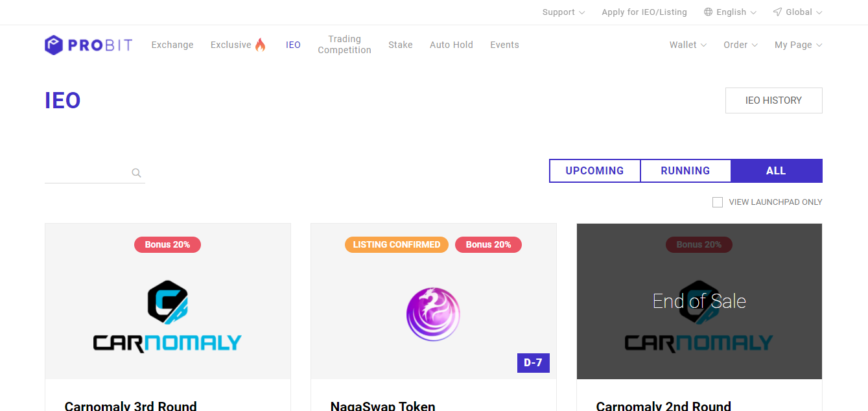
Task: Switch to the Upcoming tab
Action: [x=594, y=171]
